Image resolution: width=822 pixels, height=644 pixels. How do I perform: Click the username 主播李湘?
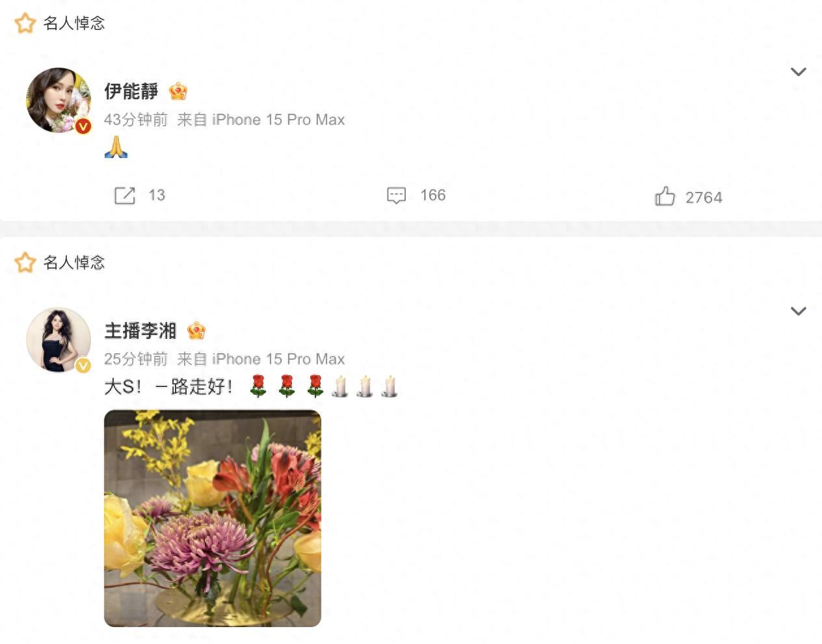pyautogui.click(x=140, y=330)
